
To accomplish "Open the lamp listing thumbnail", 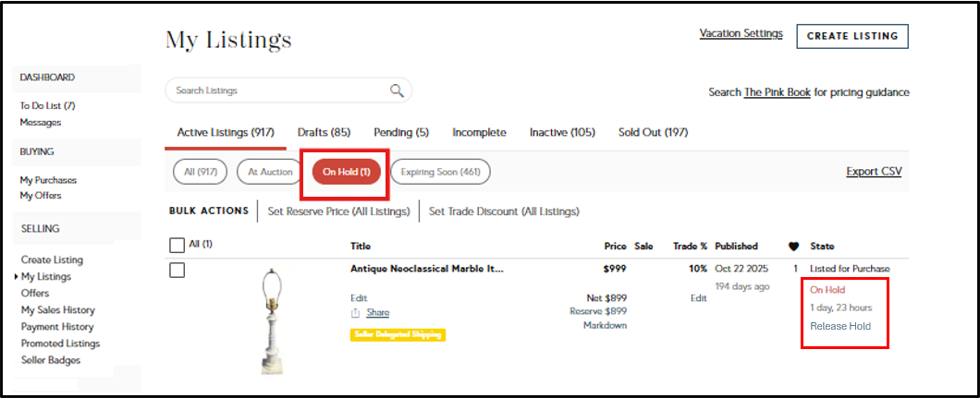I will click(x=271, y=320).
